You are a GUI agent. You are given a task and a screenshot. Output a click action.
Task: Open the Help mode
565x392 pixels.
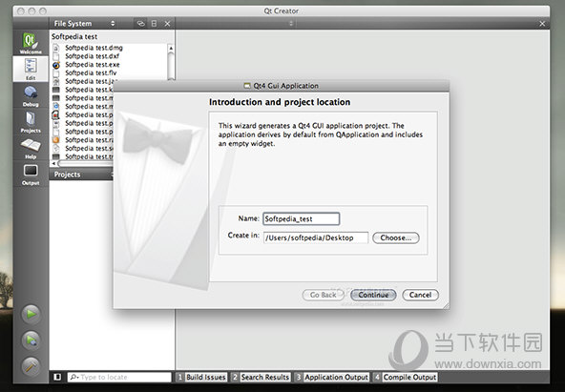tap(31, 148)
